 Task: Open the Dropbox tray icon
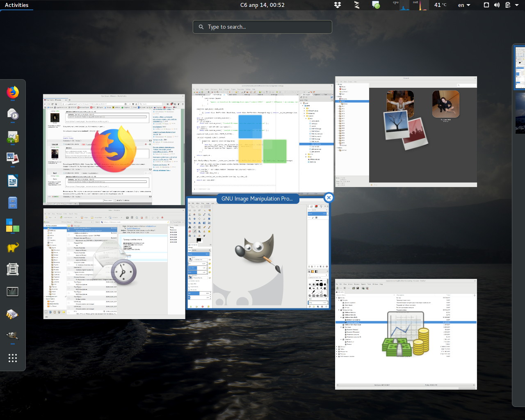[338, 5]
